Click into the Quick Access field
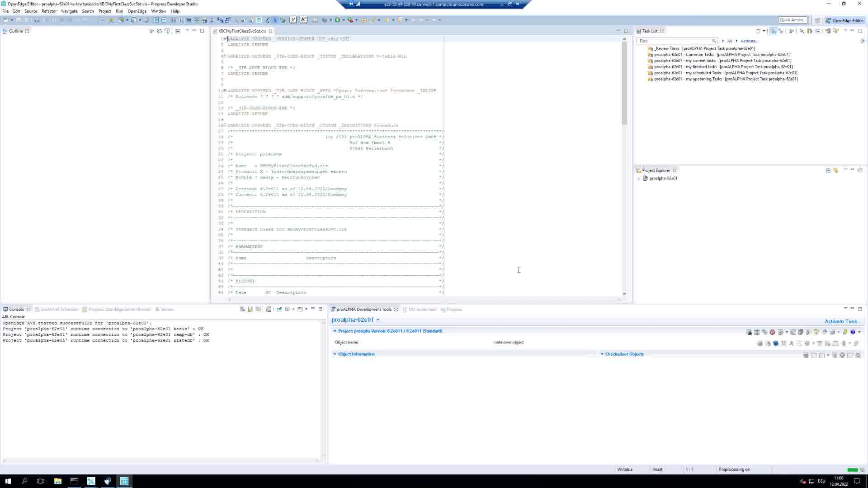Viewport: 868px width, 488px height. [793, 20]
